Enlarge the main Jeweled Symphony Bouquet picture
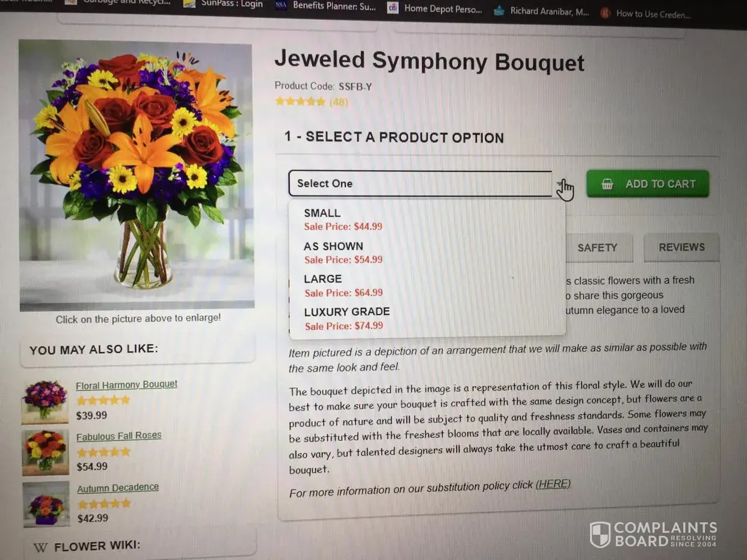 (137, 174)
